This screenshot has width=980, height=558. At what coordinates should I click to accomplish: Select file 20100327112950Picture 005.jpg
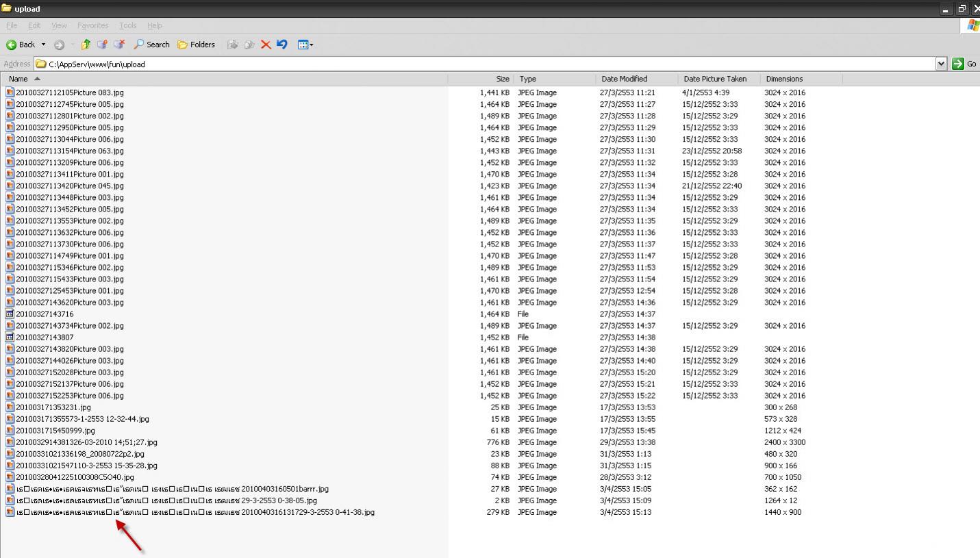[70, 127]
